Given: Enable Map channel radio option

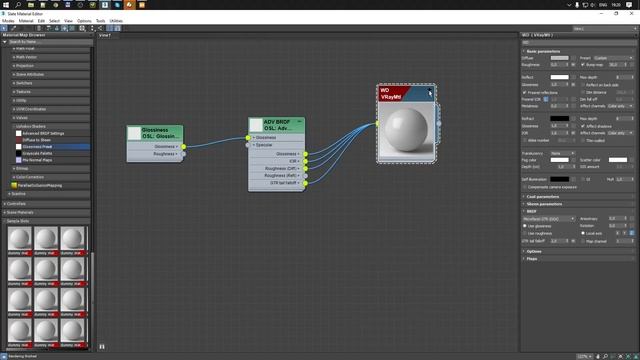Looking at the screenshot, I should [x=583, y=241].
